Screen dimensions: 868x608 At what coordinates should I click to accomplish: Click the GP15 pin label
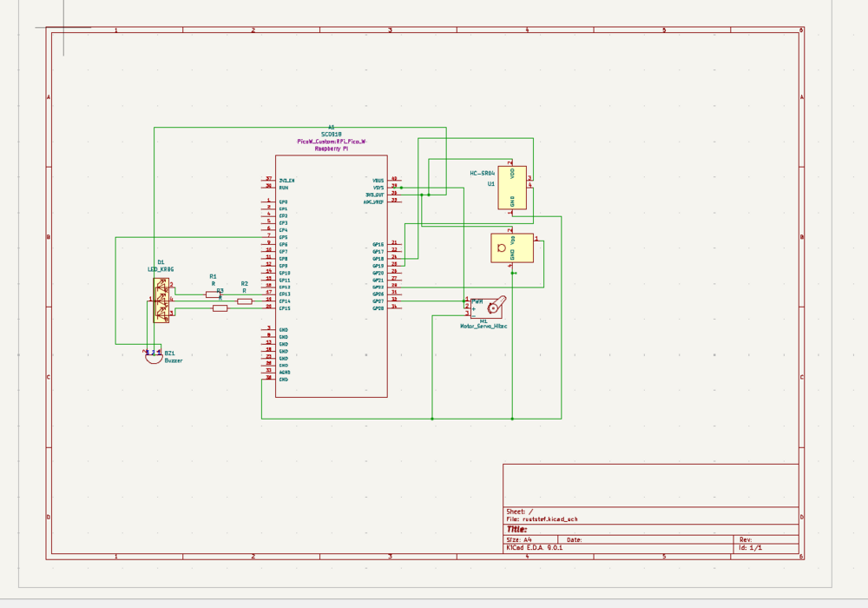(285, 308)
